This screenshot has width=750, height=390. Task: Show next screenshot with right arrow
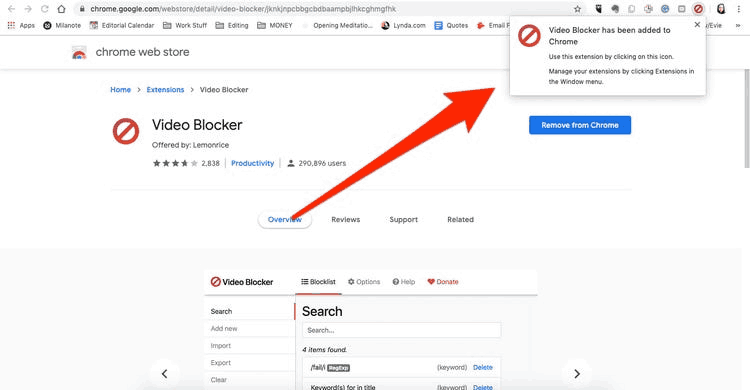click(x=577, y=374)
